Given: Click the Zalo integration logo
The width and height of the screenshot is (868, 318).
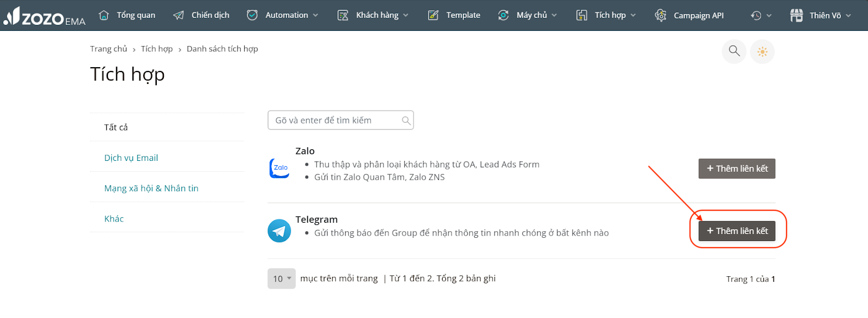Looking at the screenshot, I should pyautogui.click(x=279, y=168).
